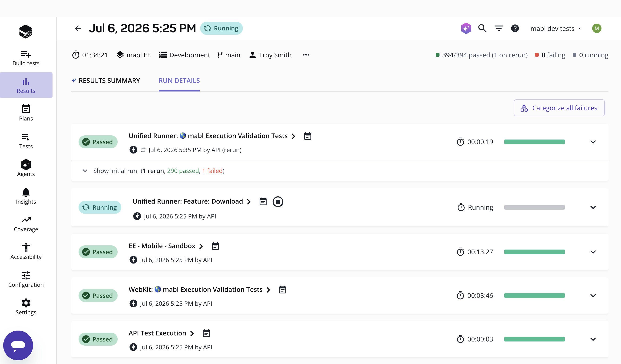
Task: Switch to the Results Summary tab
Action: pos(106,81)
